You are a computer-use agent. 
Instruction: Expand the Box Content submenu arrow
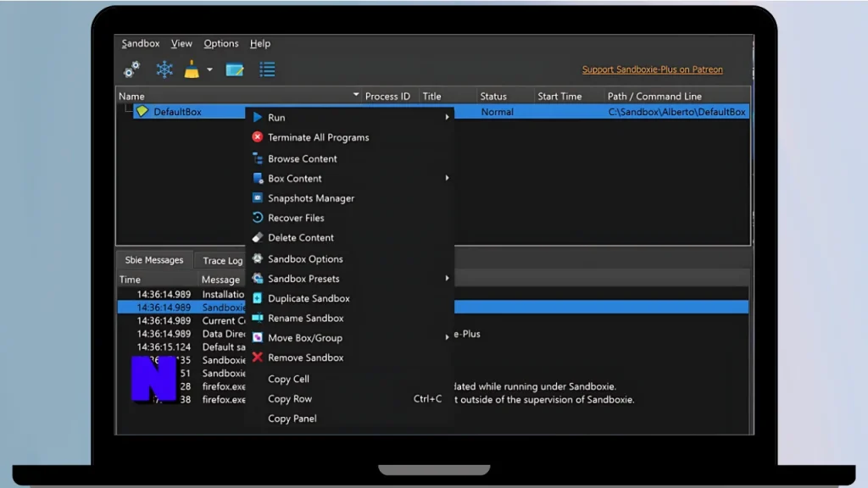447,178
